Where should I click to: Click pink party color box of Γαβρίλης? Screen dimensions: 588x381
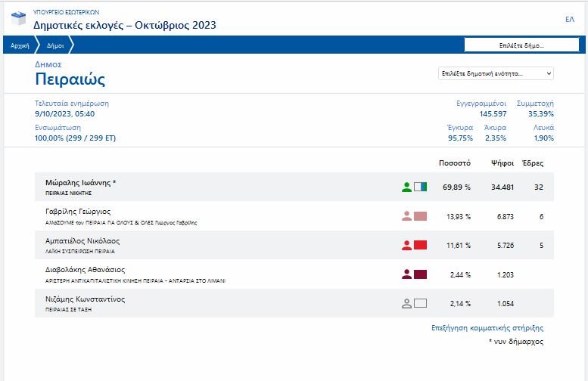(421, 216)
